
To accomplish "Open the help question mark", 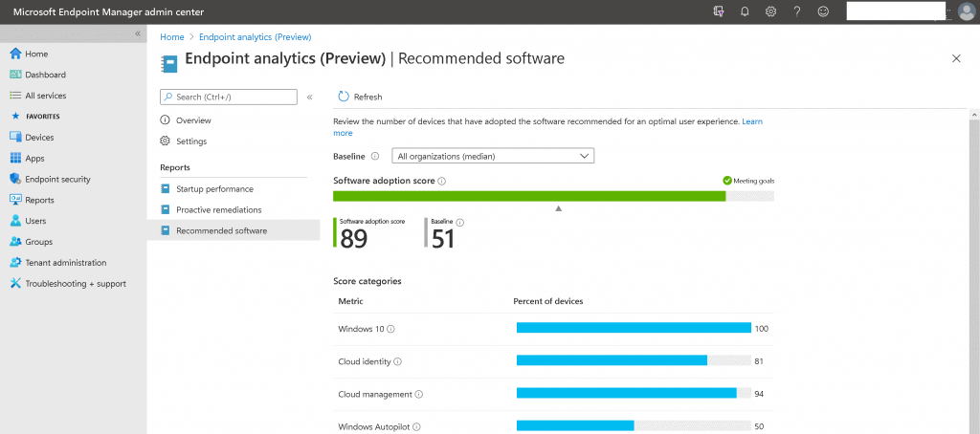I will tap(797, 11).
